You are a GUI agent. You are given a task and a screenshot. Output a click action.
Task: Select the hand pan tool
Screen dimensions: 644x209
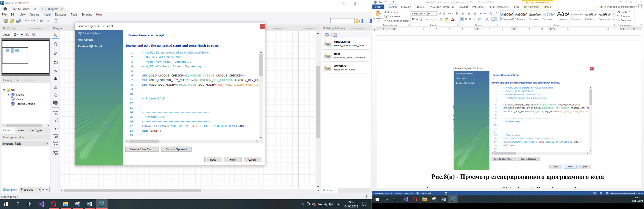[55, 44]
